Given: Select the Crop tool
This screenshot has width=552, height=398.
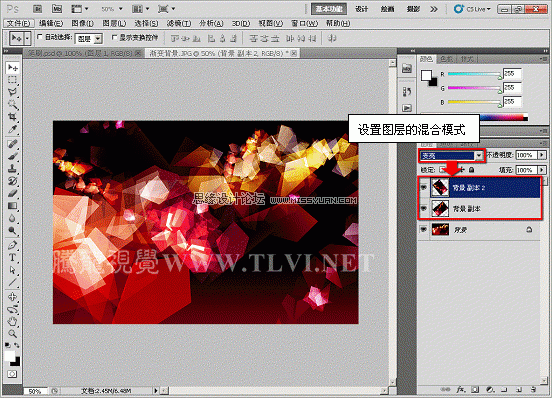Looking at the screenshot, I should coord(12,116).
